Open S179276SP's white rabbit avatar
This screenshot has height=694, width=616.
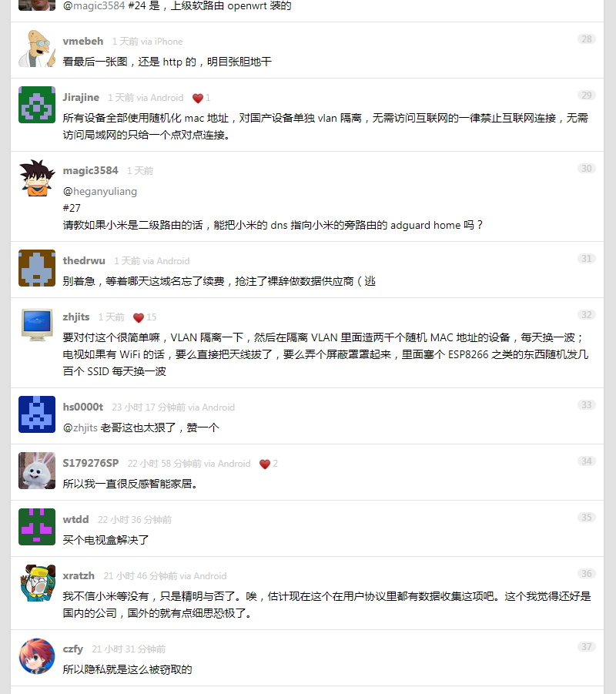tap(37, 471)
